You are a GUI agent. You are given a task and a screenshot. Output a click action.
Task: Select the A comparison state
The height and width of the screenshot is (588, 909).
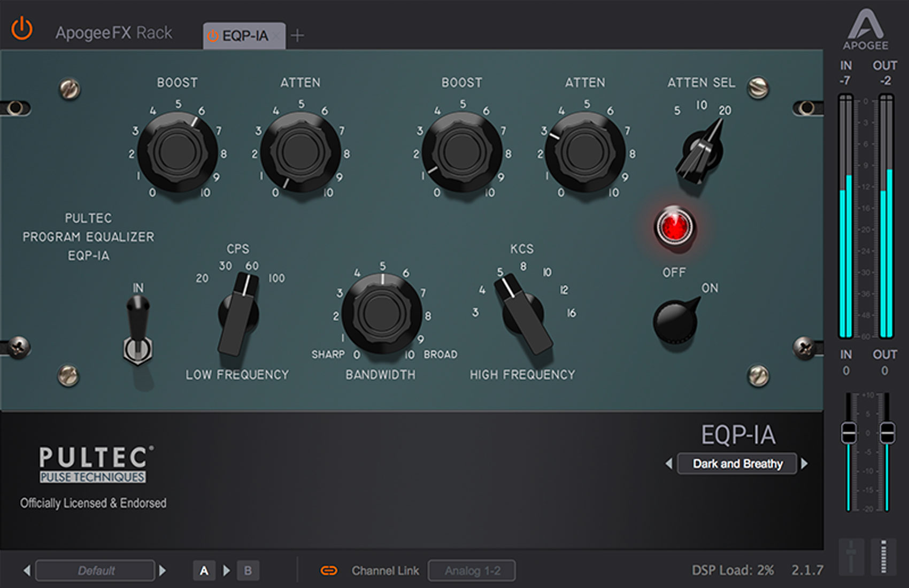click(204, 570)
